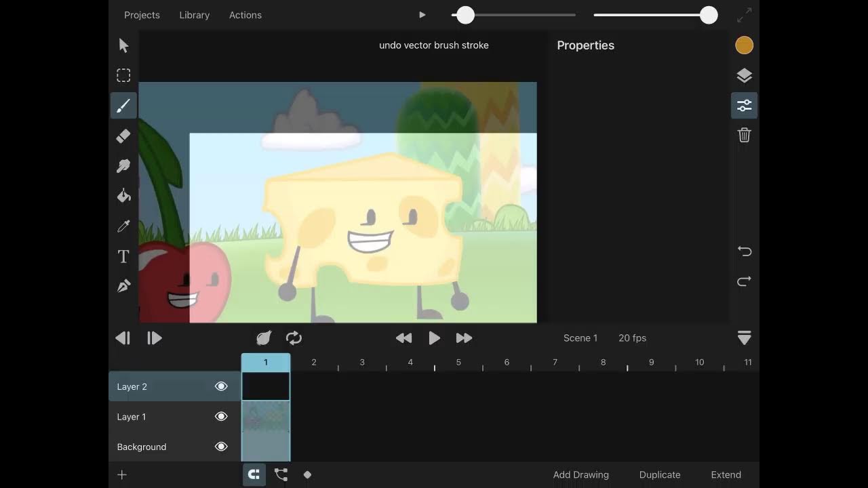The width and height of the screenshot is (868, 488).
Task: Select the arrow selection tool
Action: pos(123,45)
